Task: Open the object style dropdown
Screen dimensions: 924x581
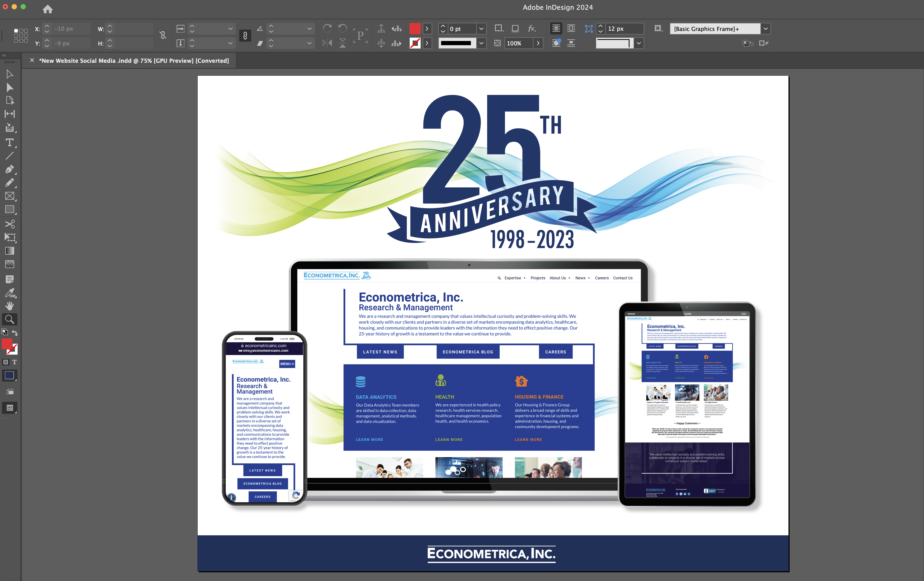Action: click(x=766, y=29)
